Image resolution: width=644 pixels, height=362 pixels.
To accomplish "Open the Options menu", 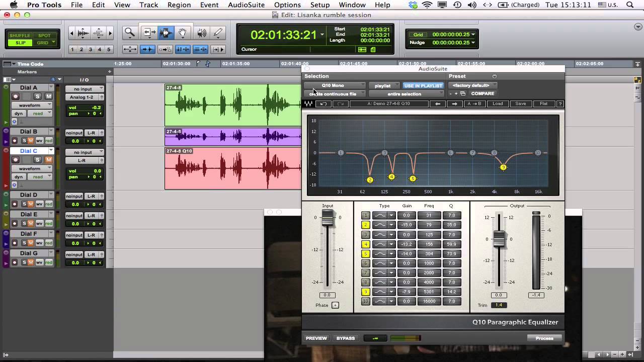I will click(x=287, y=5).
